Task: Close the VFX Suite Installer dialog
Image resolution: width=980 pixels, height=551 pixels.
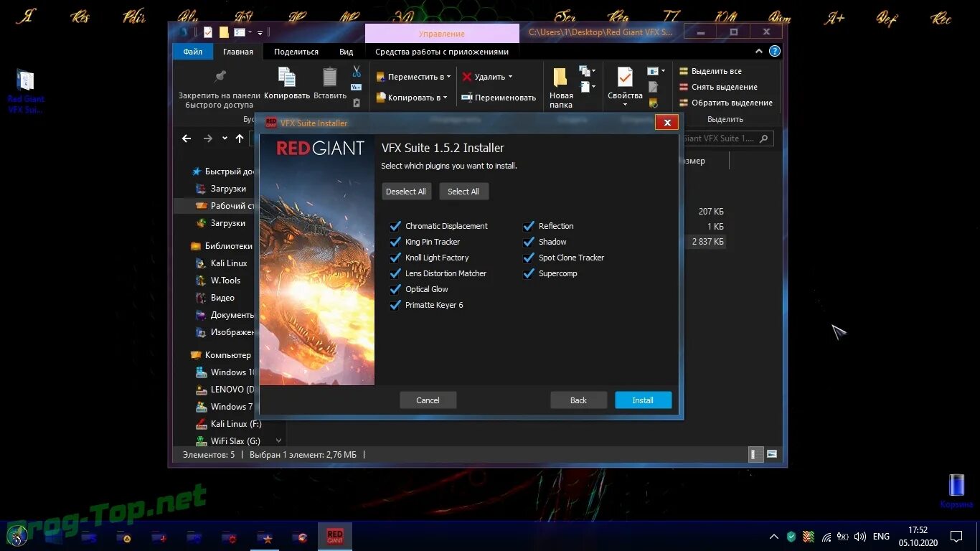Action: click(666, 123)
